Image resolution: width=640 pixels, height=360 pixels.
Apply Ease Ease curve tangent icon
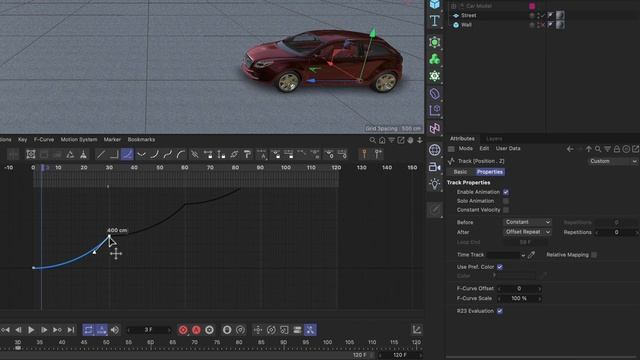click(x=141, y=154)
